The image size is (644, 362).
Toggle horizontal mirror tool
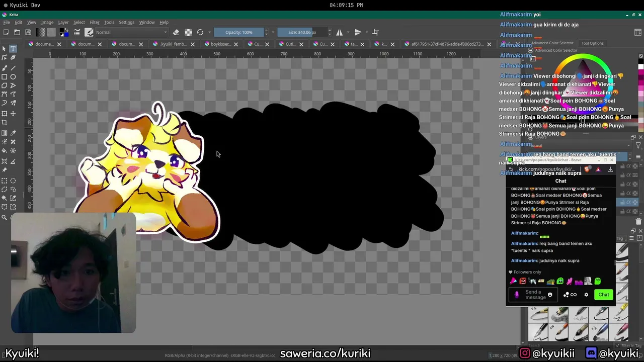340,32
